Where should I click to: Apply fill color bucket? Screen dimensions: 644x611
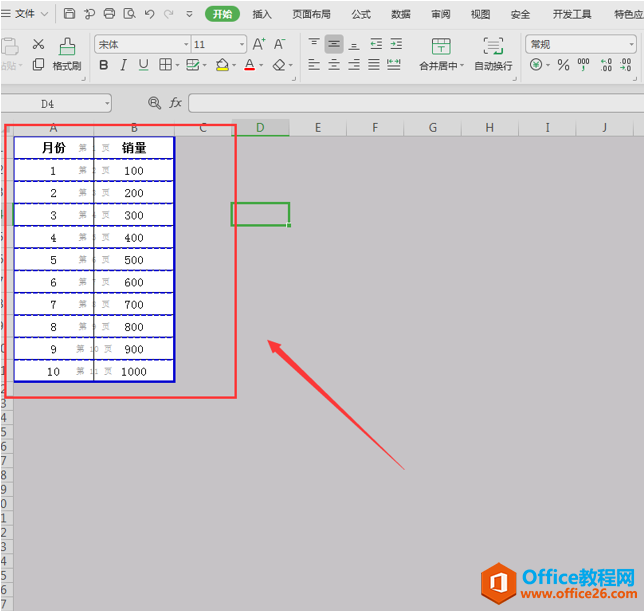[222, 64]
